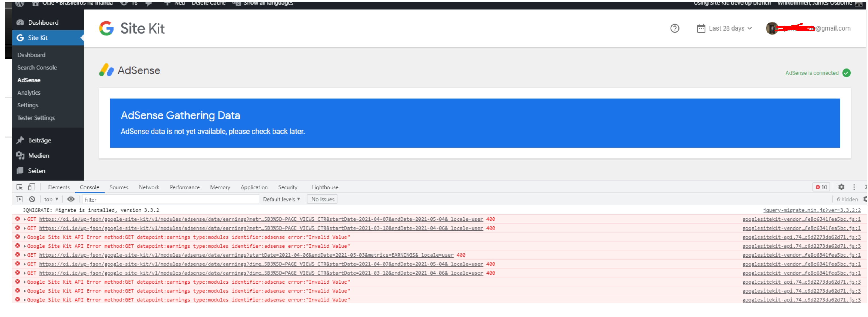Open DevTools settings gear icon
The image size is (868, 317).
[x=841, y=187]
